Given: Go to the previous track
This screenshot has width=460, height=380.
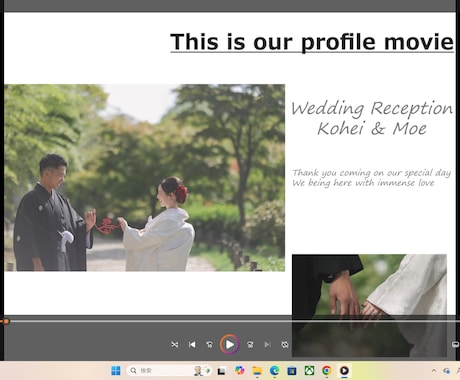Looking at the screenshot, I should (192, 344).
